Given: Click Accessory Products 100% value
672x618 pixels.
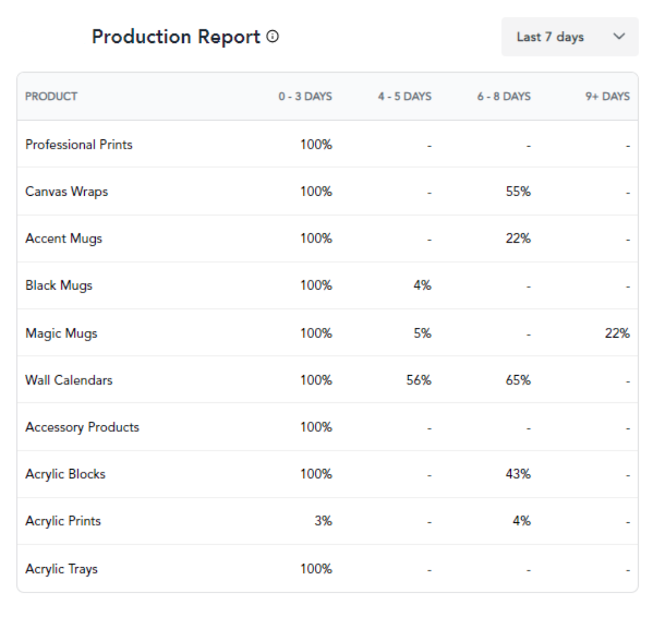Looking at the screenshot, I should tap(316, 427).
